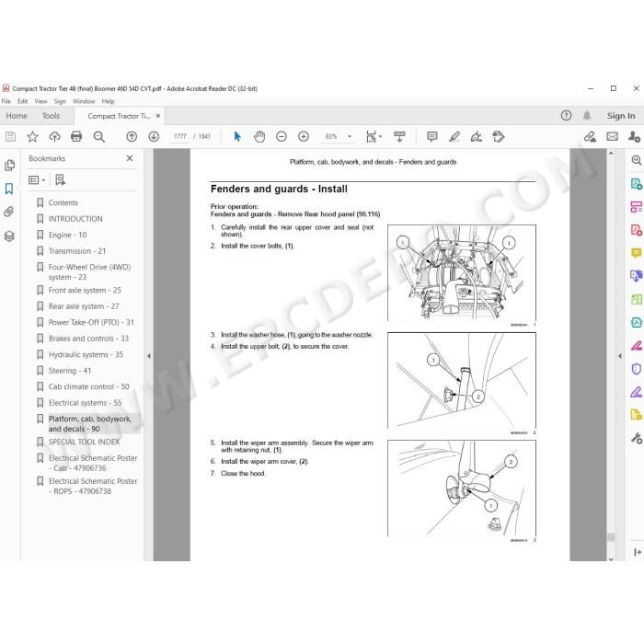Send file by email icon
The height and width of the screenshot is (644, 644).
(612, 137)
